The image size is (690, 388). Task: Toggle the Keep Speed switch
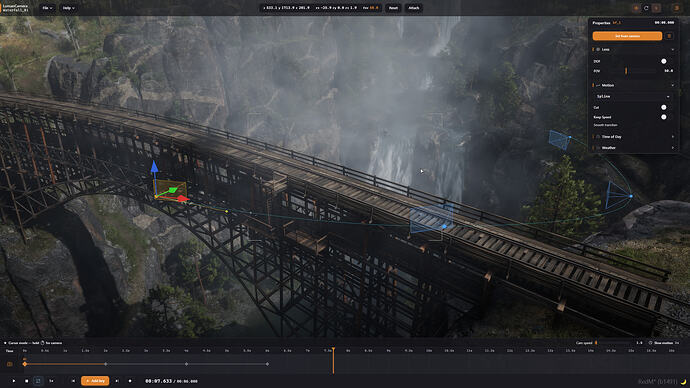pyautogui.click(x=664, y=117)
